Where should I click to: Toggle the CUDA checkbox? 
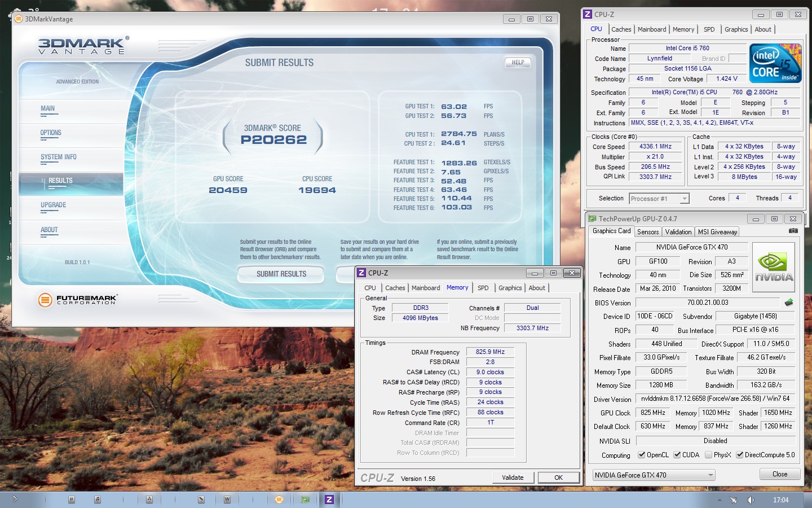point(677,455)
